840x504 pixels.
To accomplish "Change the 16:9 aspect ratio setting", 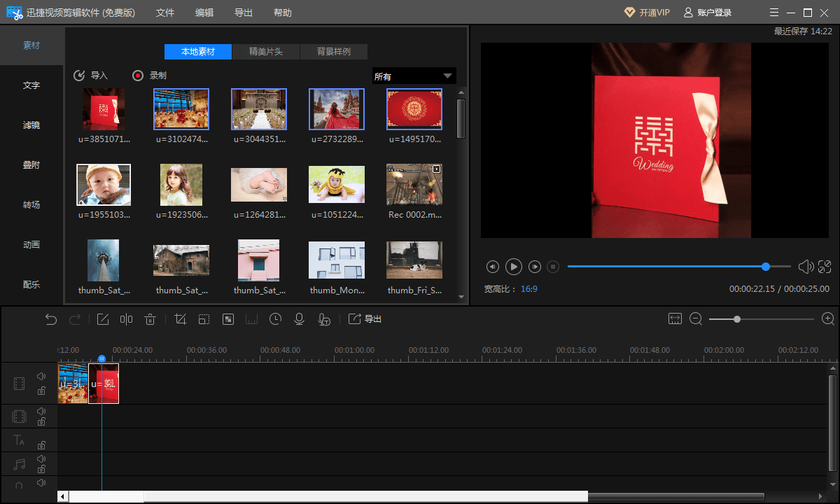I will 529,288.
